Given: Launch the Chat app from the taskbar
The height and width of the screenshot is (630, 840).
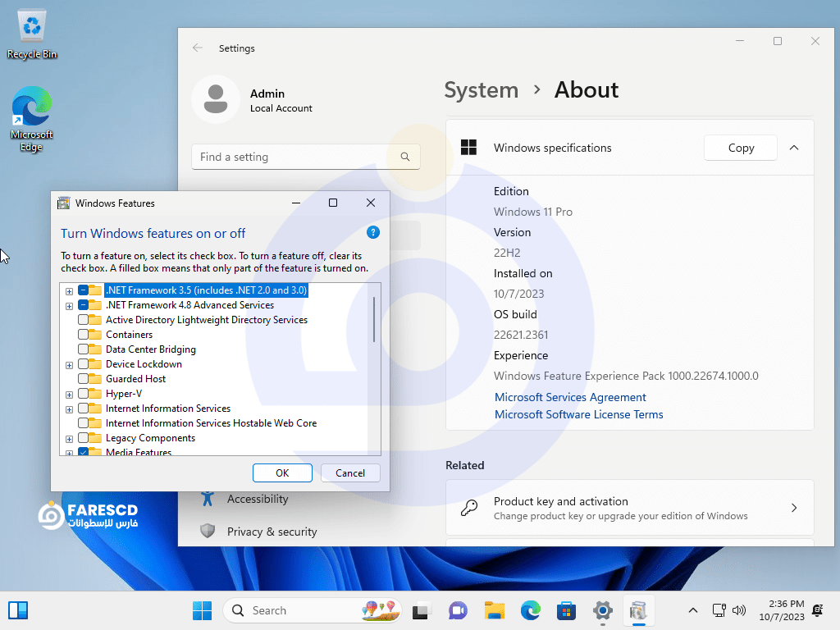Looking at the screenshot, I should [458, 610].
